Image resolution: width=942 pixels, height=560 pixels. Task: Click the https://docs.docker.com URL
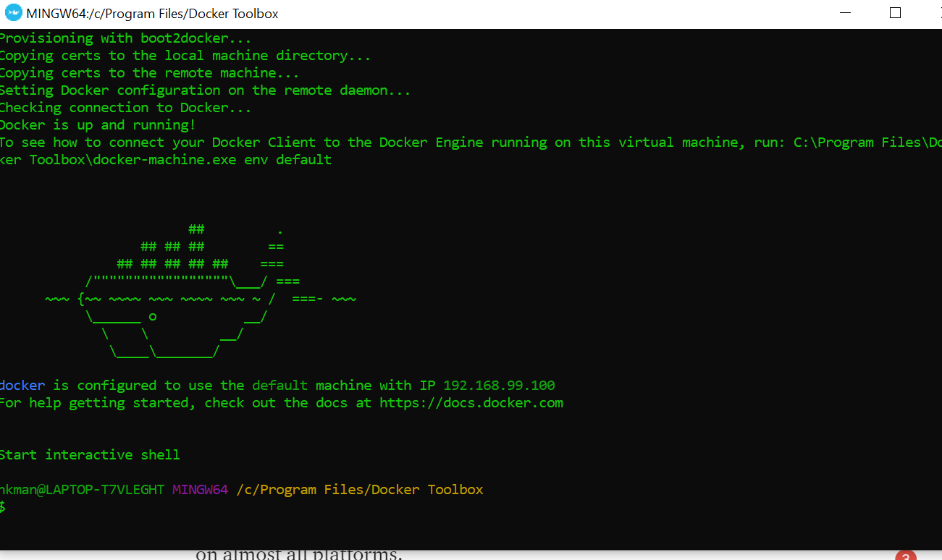tap(471, 403)
